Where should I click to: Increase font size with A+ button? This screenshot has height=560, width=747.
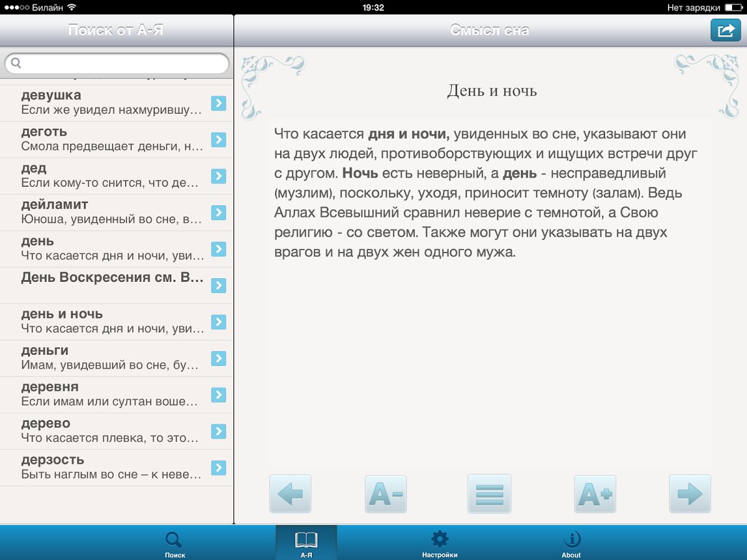coord(595,494)
